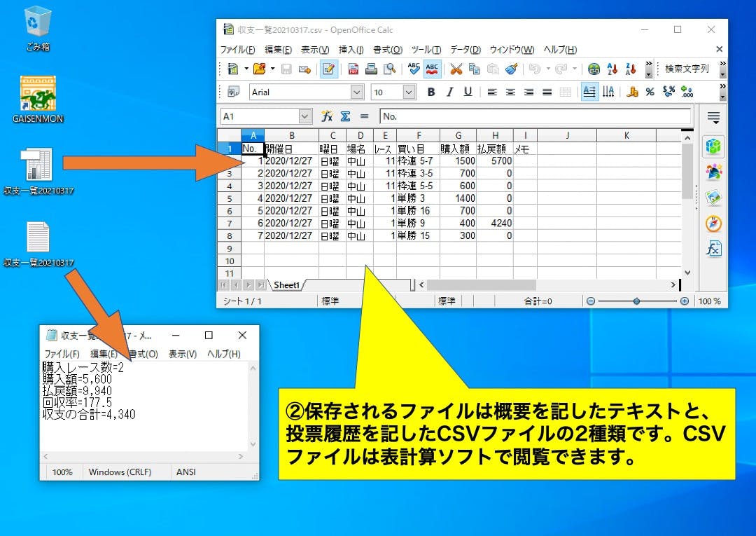Screen dimensions: 756x536
Task: Expand the Name Box dropdown
Action: [x=304, y=116]
